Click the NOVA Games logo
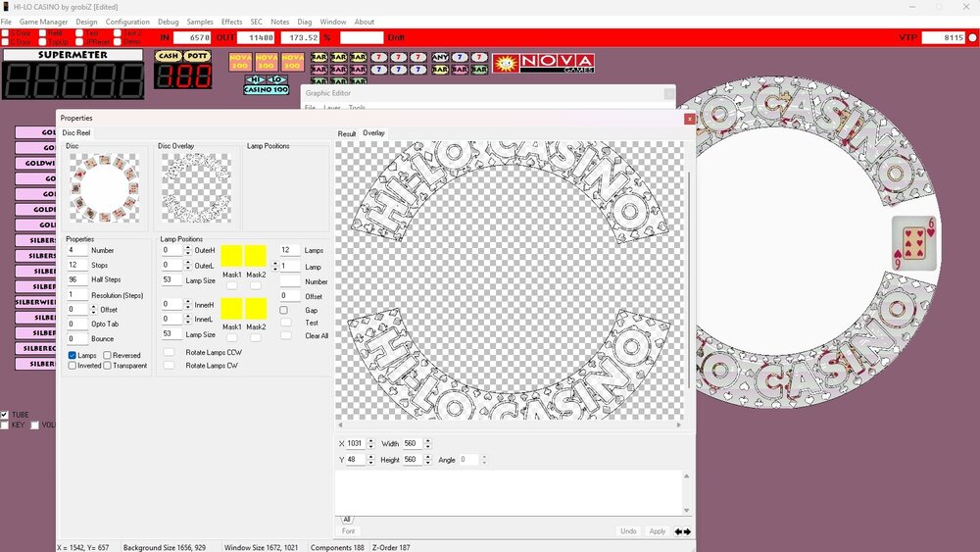The image size is (980, 552). coord(543,63)
